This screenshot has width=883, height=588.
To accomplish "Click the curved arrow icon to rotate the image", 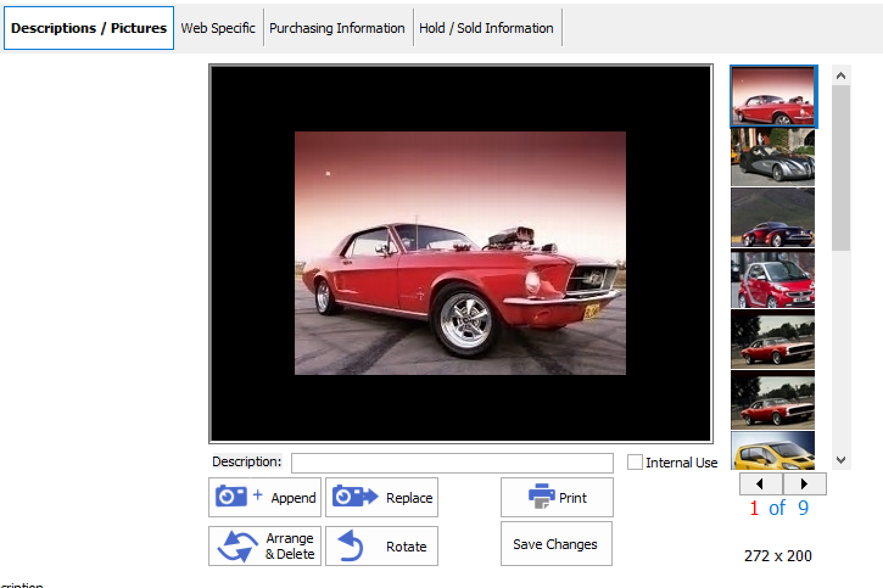I will (348, 545).
